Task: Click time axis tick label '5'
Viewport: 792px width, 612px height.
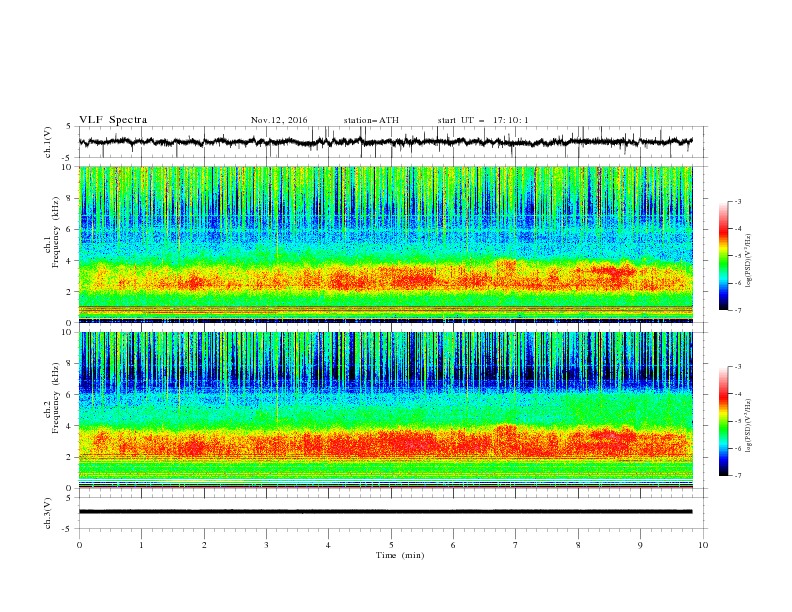Action: coord(391,545)
